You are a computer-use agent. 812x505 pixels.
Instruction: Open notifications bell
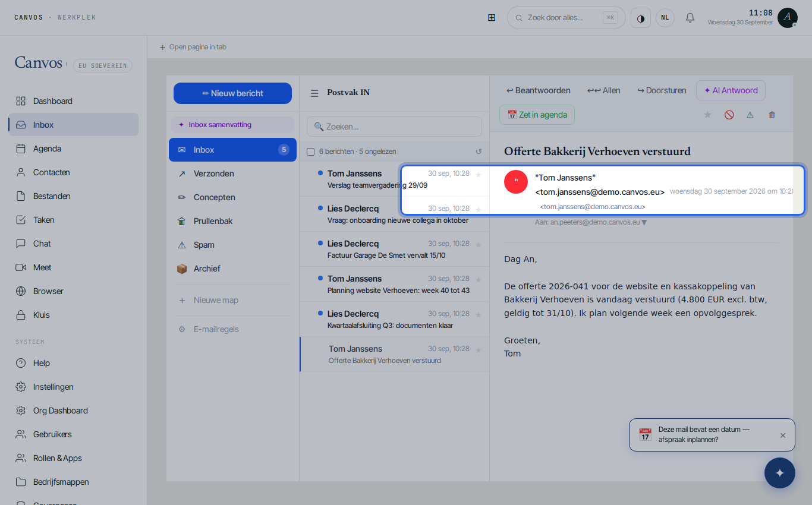pos(690,18)
